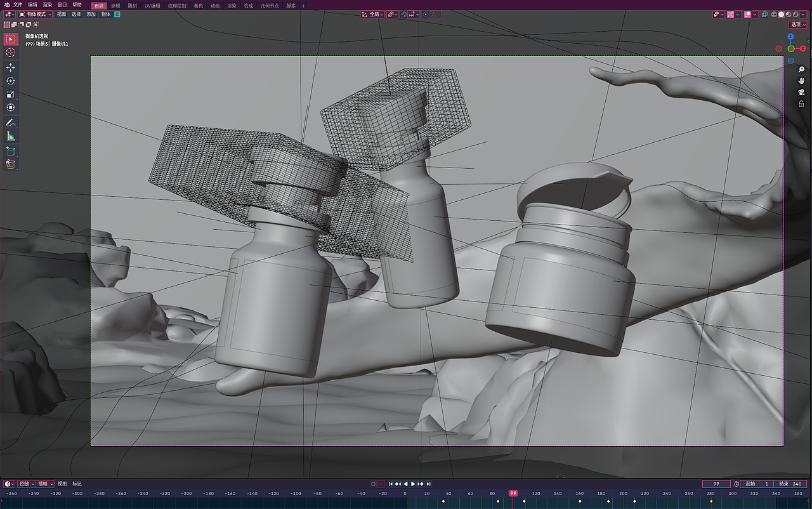Switch to wireframe shading mode
Image resolution: width=812 pixels, height=509 pixels.
(774, 14)
